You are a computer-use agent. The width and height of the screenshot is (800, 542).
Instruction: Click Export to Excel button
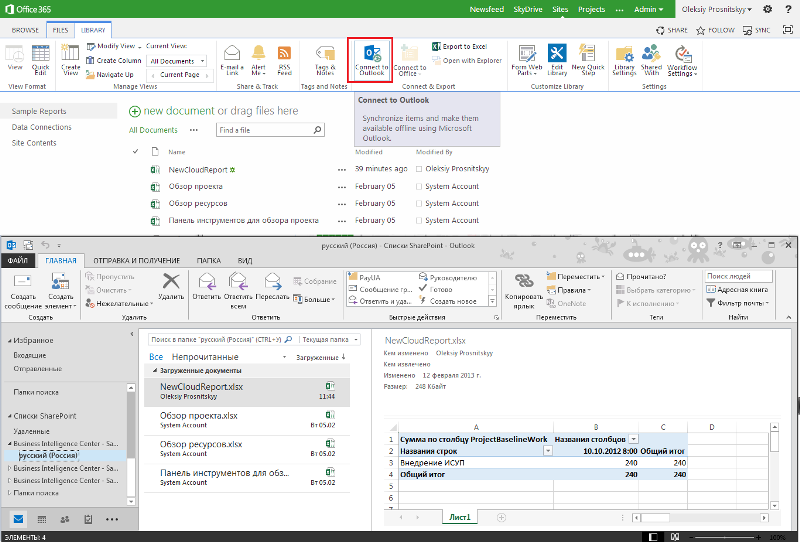pos(460,46)
